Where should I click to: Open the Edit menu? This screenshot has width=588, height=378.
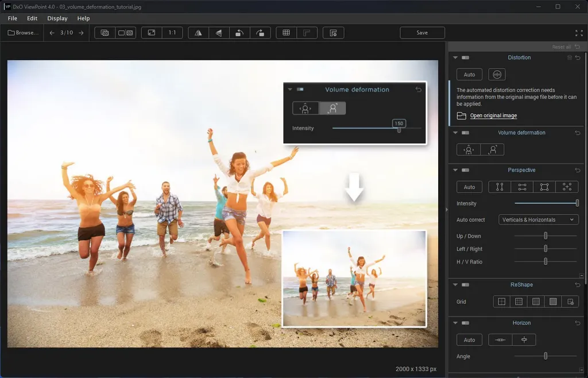point(32,18)
